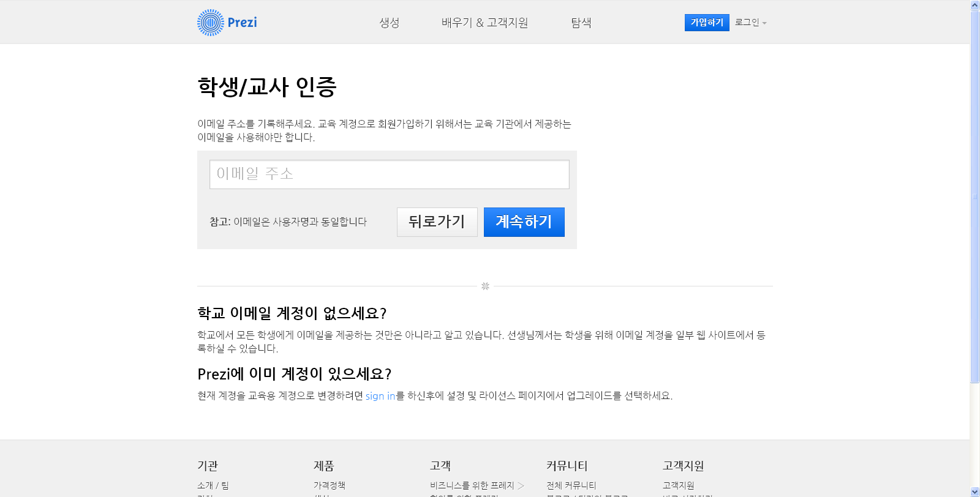Click the 뒤로가기 button
The height and width of the screenshot is (497, 980).
[437, 222]
